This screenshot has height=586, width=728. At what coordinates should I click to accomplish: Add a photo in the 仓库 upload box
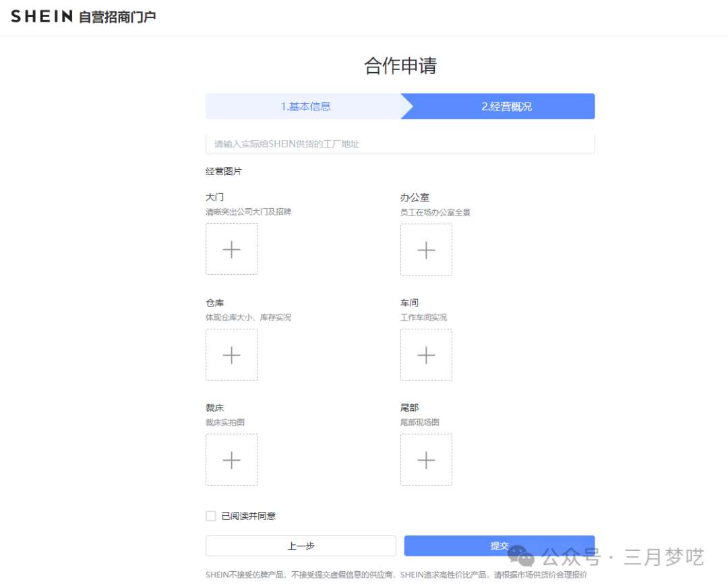point(231,355)
